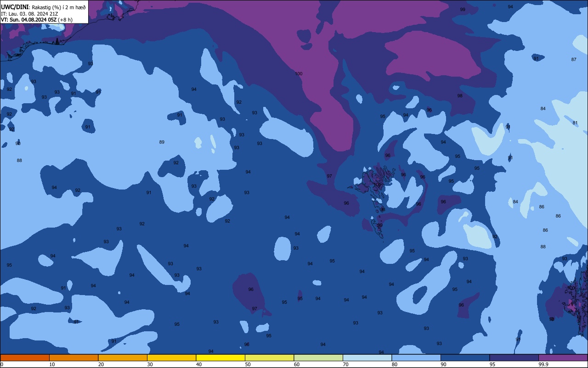588x368 pixels.
Task: Select the light blue 80–90 legend swatch
Action: (416, 357)
